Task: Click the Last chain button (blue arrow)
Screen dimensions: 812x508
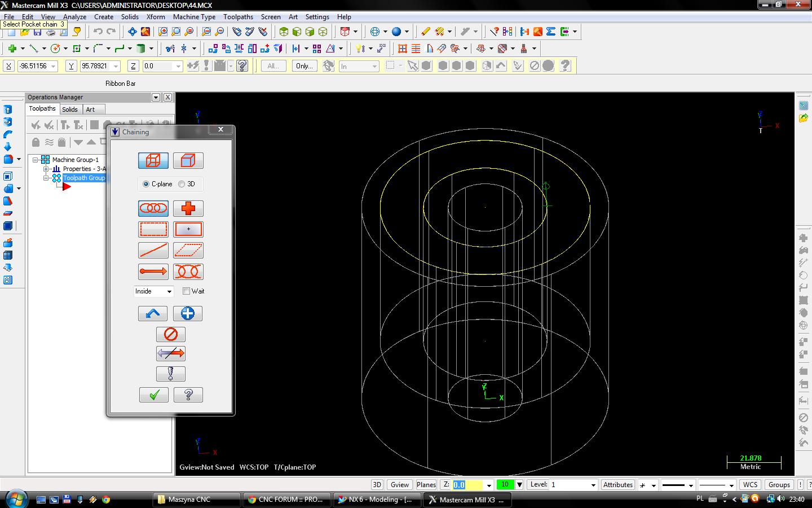Action: coord(153,313)
